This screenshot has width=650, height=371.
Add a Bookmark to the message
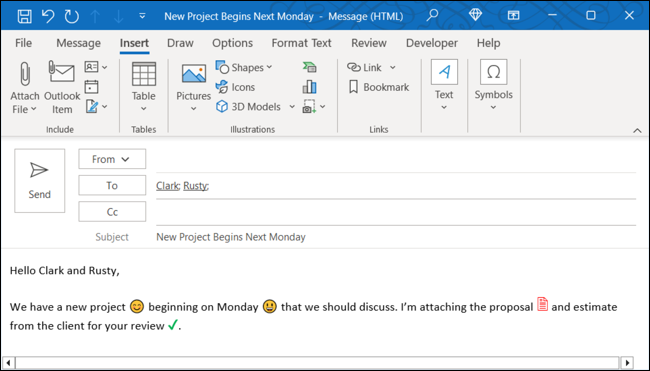(x=378, y=87)
